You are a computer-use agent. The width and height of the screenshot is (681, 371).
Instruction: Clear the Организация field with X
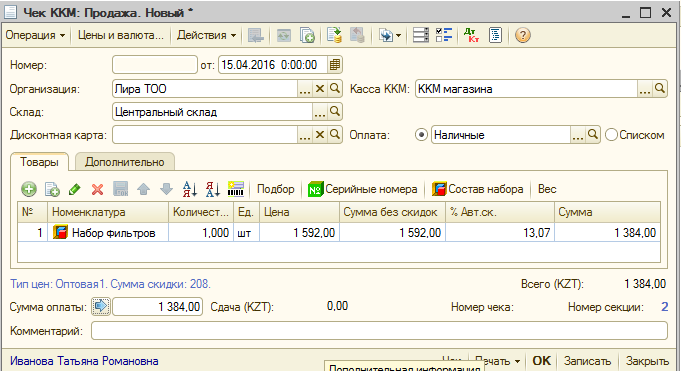tap(320, 89)
